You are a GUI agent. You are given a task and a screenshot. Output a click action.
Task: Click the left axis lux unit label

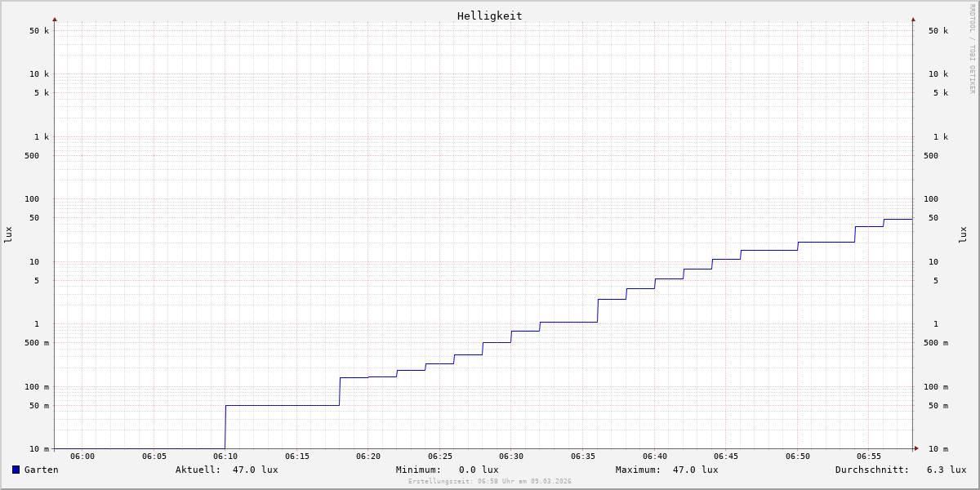pyautogui.click(x=8, y=234)
